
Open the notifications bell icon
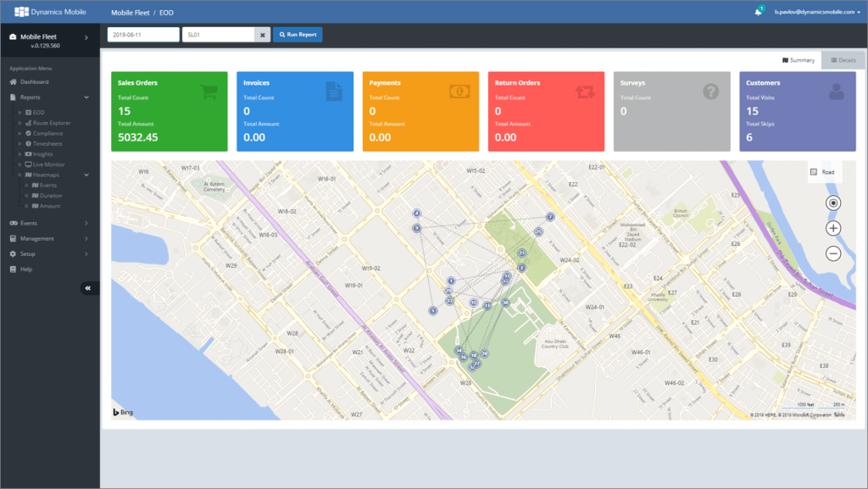759,12
